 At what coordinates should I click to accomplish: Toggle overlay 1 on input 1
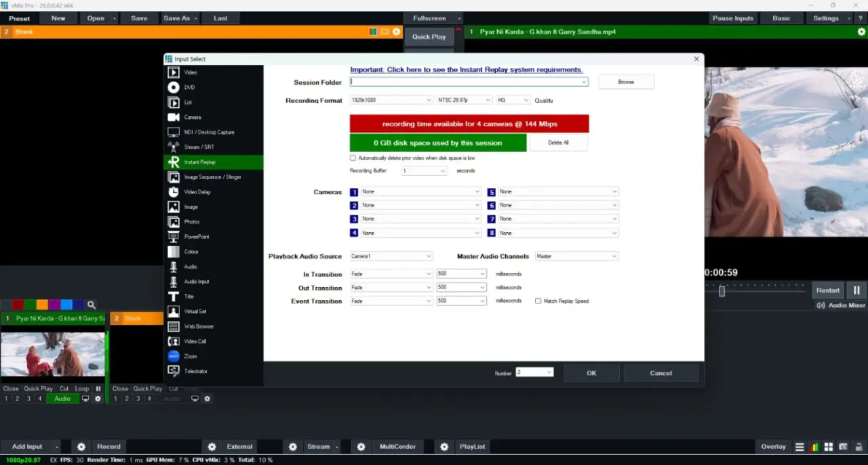(6, 398)
